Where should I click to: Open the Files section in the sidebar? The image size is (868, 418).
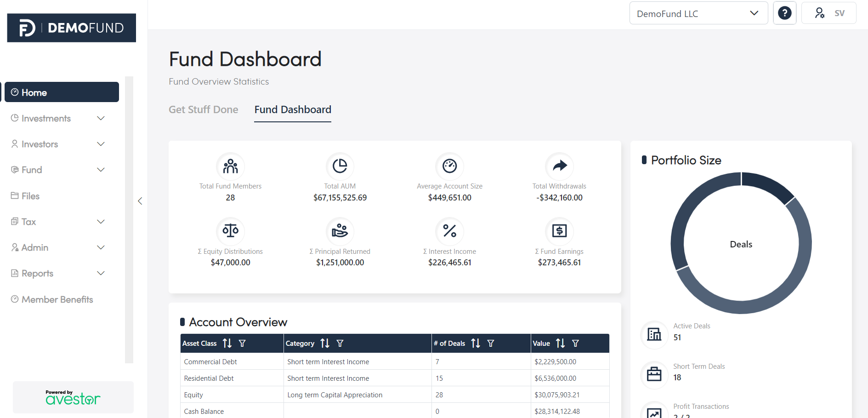click(x=29, y=196)
